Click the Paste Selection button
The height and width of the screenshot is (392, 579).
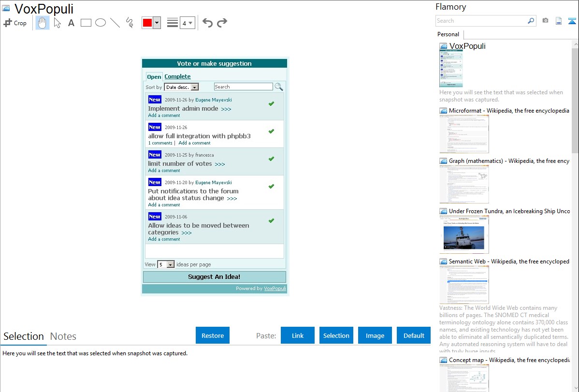click(x=336, y=335)
